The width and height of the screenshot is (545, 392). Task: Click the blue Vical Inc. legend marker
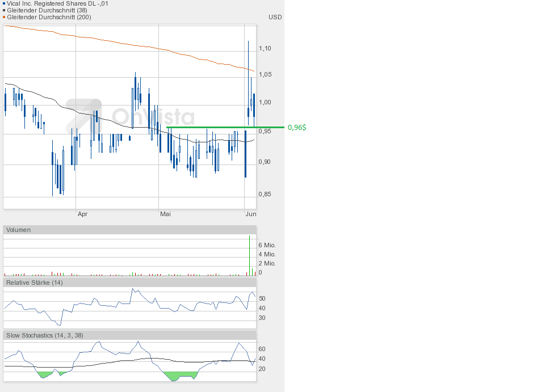point(4,3)
